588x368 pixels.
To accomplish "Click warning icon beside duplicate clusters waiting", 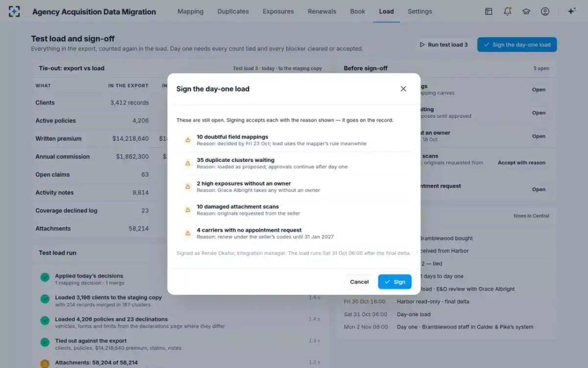I will click(187, 163).
